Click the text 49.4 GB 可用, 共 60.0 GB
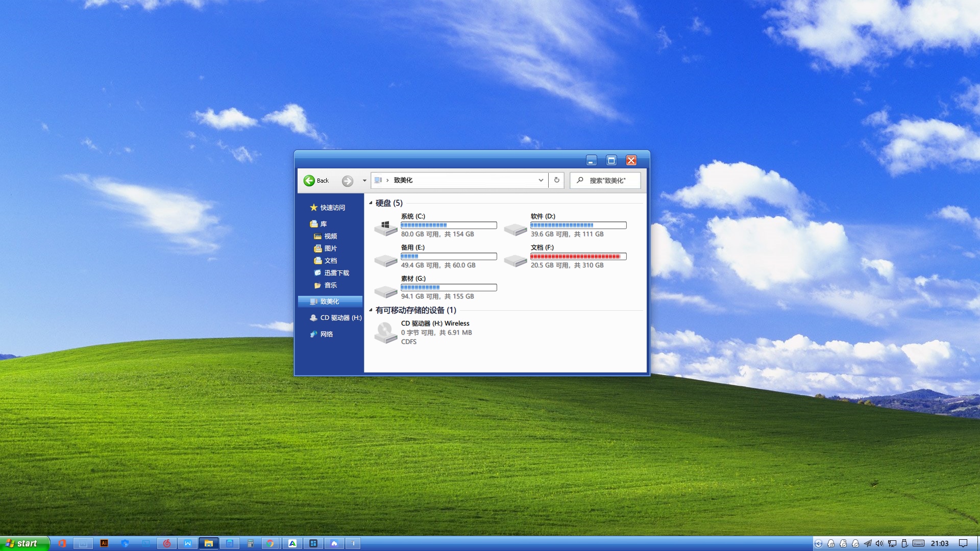The height and width of the screenshot is (551, 980). click(438, 265)
